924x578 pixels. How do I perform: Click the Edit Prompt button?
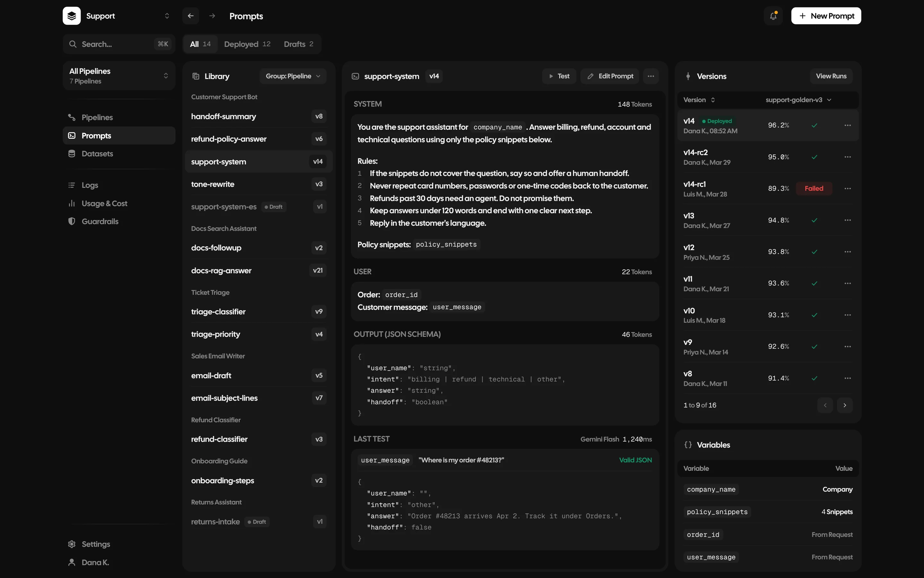610,76
